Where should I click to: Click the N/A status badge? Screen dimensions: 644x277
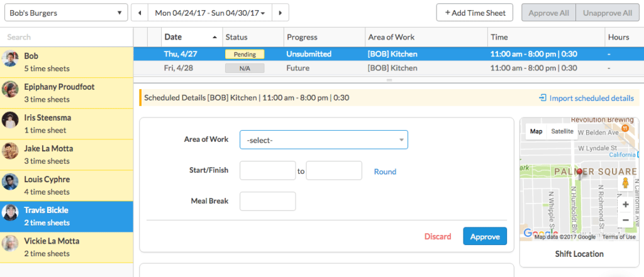pos(245,68)
